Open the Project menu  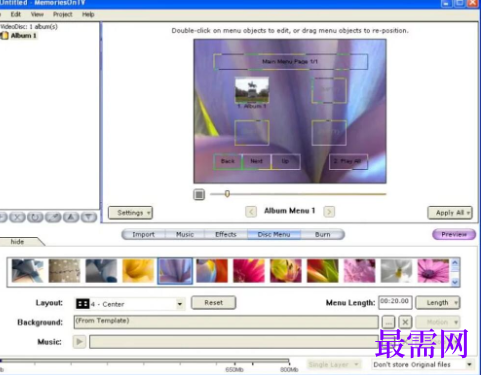click(x=62, y=14)
